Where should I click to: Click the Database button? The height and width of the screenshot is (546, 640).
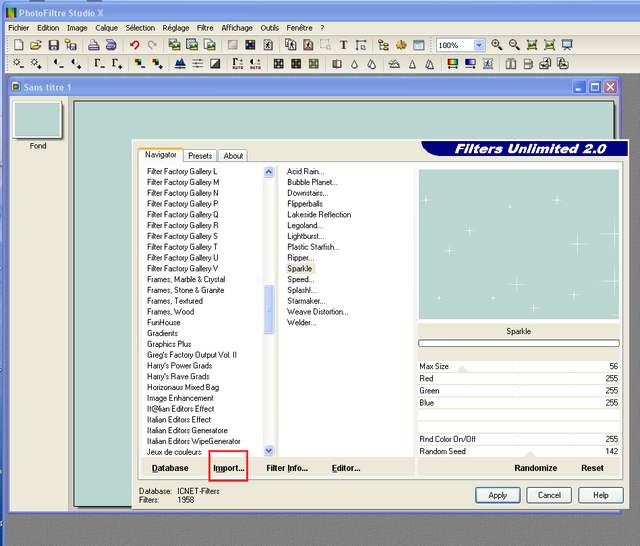(170, 468)
